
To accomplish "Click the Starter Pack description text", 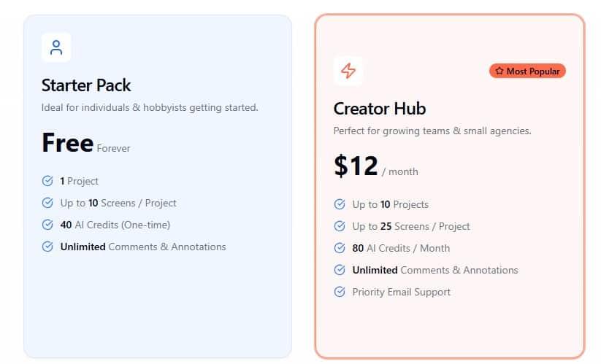I will click(x=150, y=108).
